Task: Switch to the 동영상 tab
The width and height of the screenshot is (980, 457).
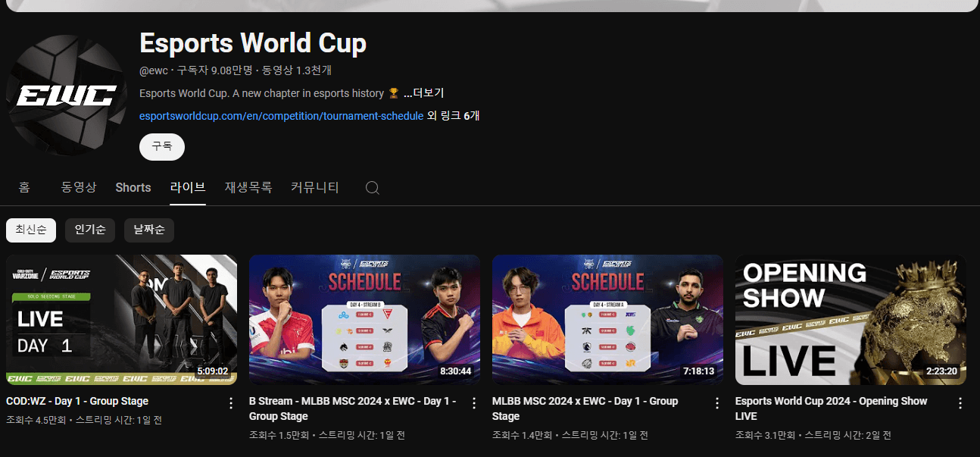Action: pyautogui.click(x=79, y=187)
